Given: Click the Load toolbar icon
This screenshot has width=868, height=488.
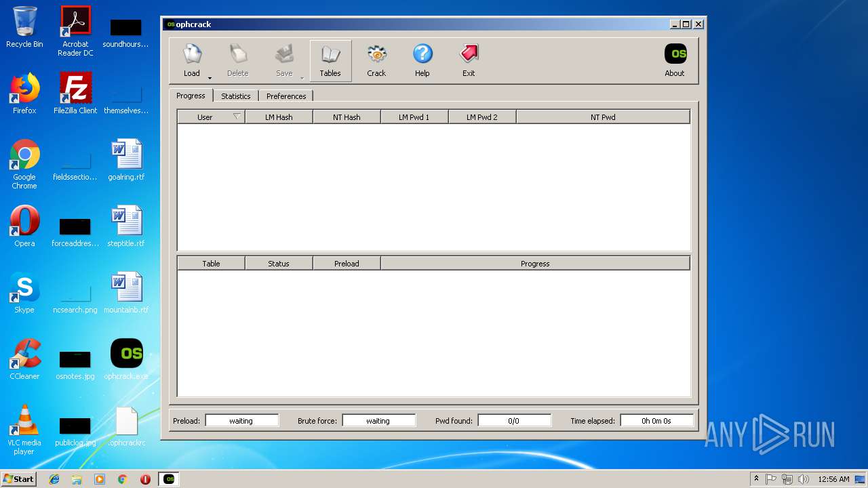Looking at the screenshot, I should pyautogui.click(x=192, y=60).
